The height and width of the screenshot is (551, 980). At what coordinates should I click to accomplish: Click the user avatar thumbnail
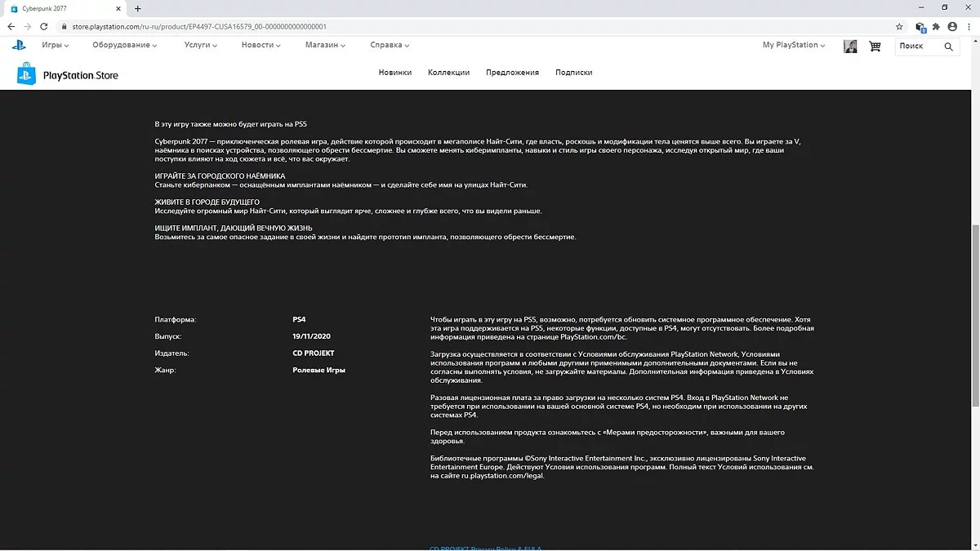coord(850,47)
